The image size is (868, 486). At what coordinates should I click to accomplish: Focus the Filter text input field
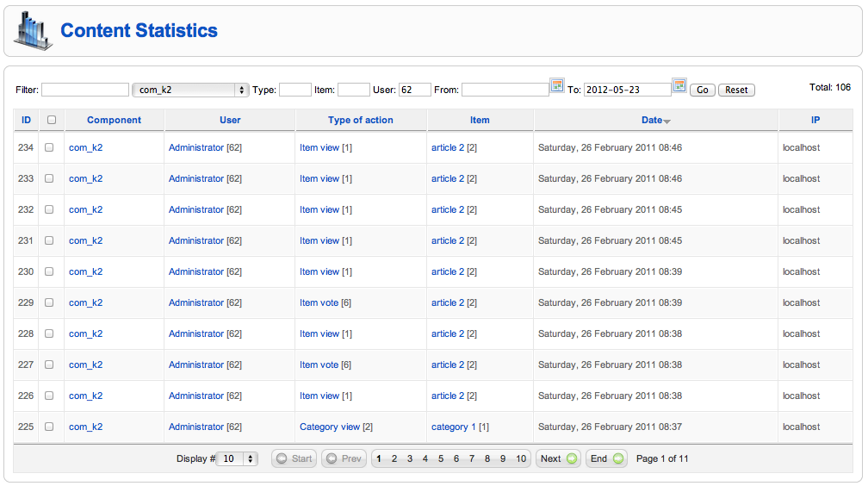(x=85, y=90)
